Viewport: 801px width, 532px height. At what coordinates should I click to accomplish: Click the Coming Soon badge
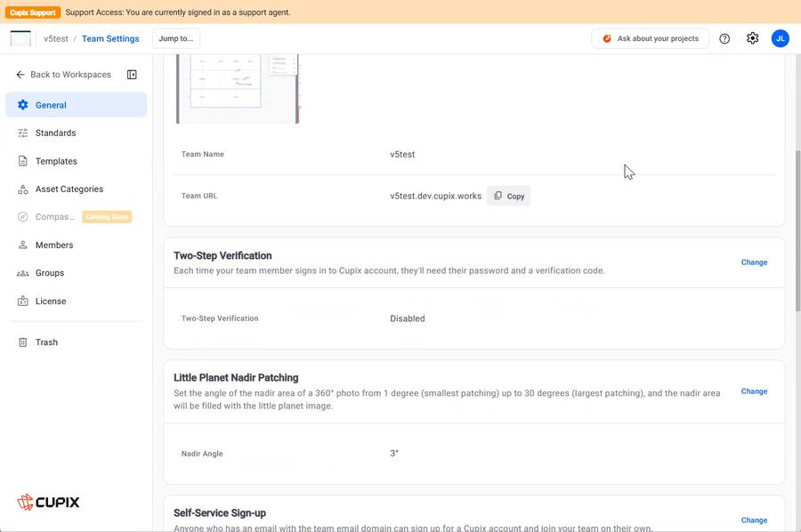click(107, 216)
